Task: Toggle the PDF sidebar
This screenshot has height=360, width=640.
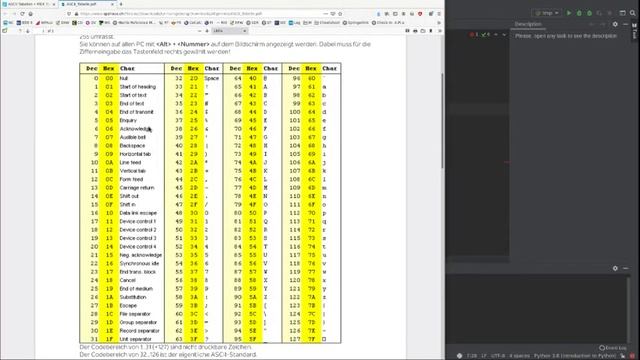Action: point(5,31)
